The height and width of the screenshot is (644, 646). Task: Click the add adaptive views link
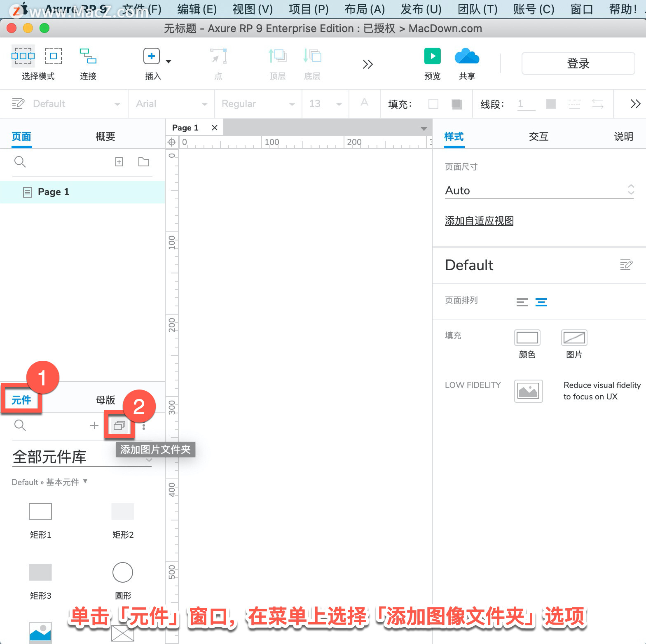coord(479,221)
